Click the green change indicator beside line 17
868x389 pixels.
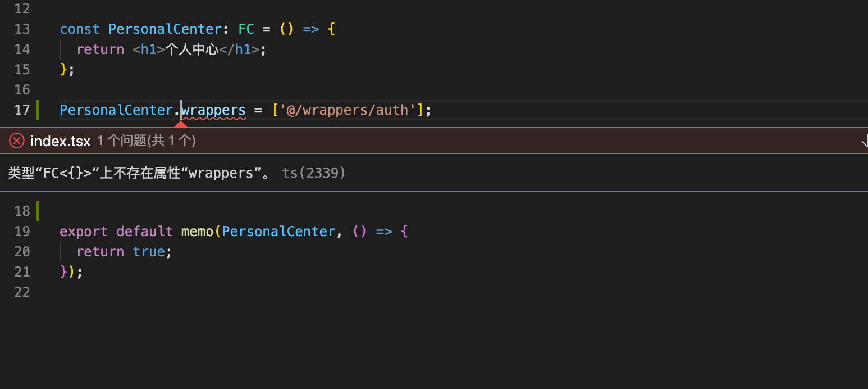(37, 110)
